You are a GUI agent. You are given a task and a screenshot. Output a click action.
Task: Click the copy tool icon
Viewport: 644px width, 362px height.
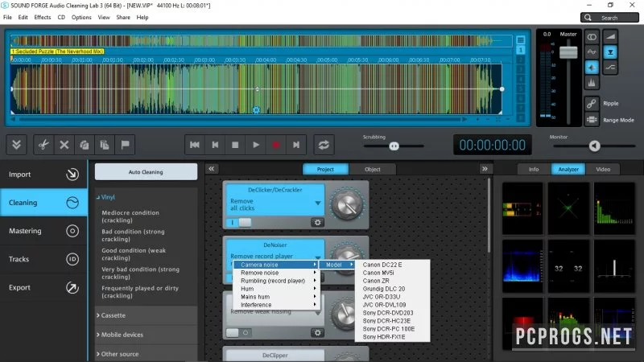point(85,145)
